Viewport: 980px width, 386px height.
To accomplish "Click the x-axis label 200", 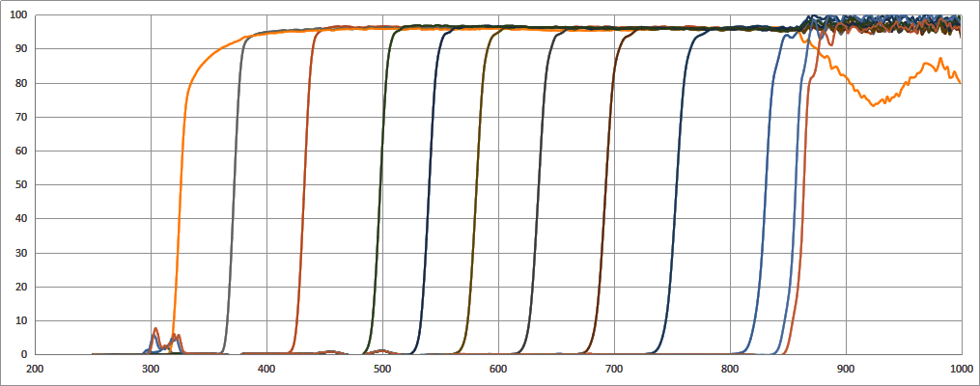I will 35,369.
